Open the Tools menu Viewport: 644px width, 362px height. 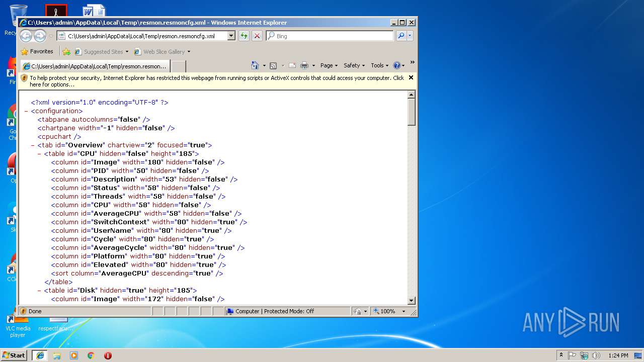pos(379,65)
